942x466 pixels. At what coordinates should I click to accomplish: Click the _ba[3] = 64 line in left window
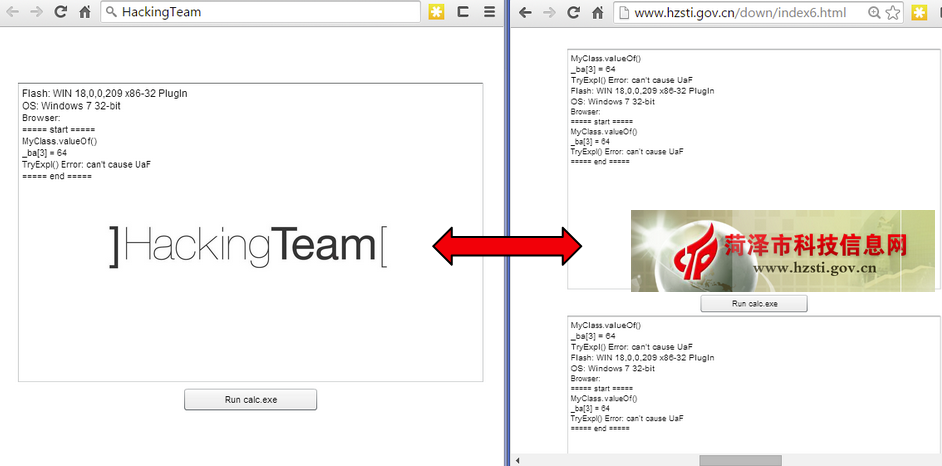(44, 153)
